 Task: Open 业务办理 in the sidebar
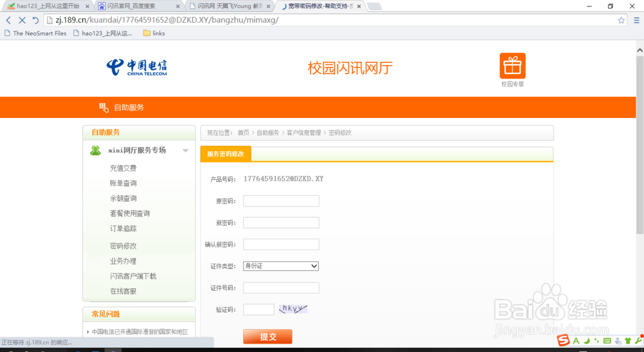(123, 261)
